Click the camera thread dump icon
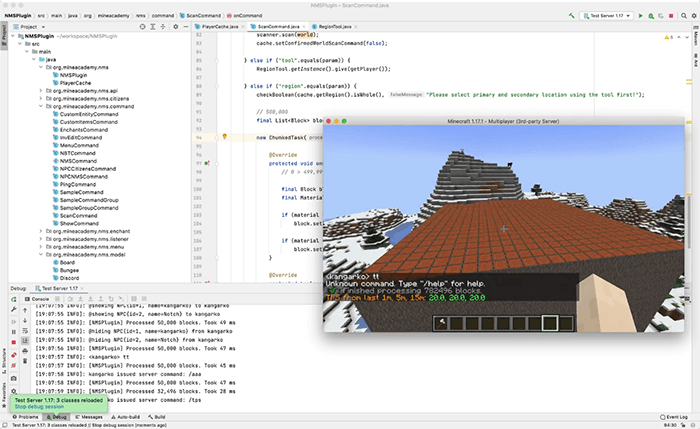This screenshot has width=700, height=429. (x=14, y=378)
